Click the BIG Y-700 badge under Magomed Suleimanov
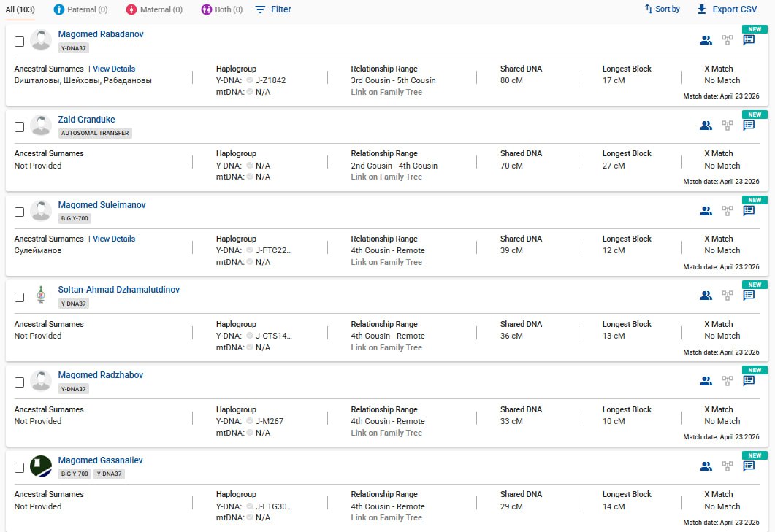The width and height of the screenshot is (775, 532). point(75,218)
